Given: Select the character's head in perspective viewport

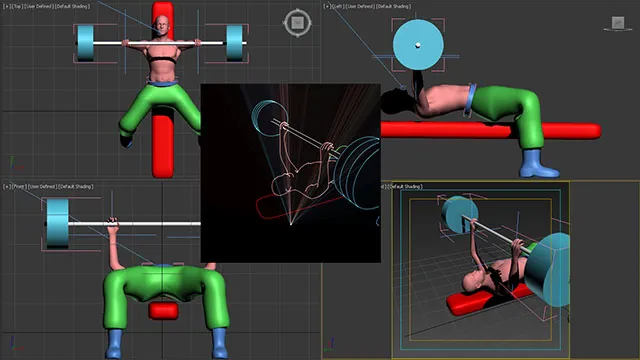Looking at the screenshot, I should click(473, 281).
